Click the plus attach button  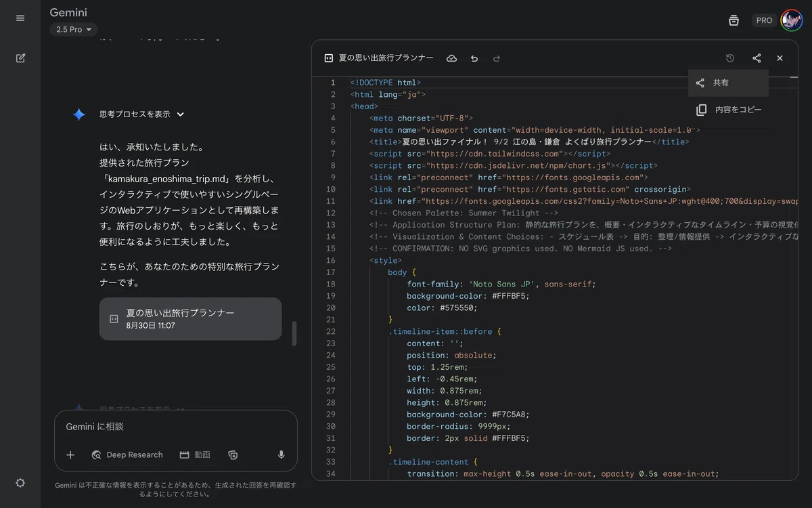point(70,455)
